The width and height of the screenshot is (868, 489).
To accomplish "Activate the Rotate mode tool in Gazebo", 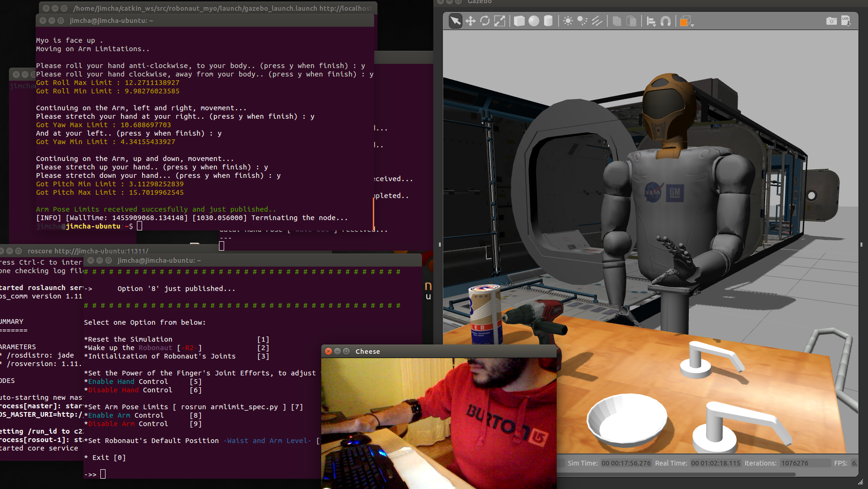I will [x=485, y=21].
